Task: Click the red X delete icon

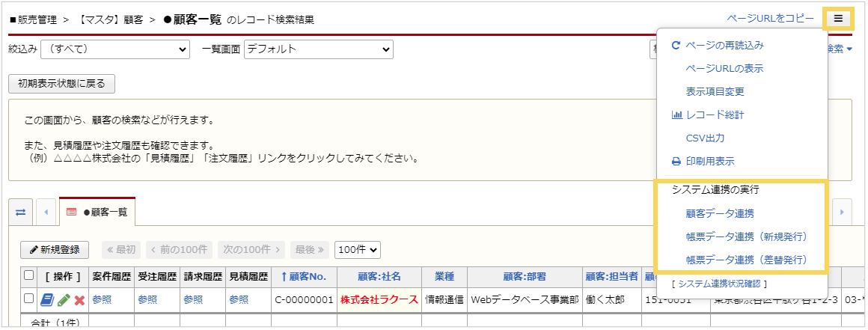Action: [79, 299]
